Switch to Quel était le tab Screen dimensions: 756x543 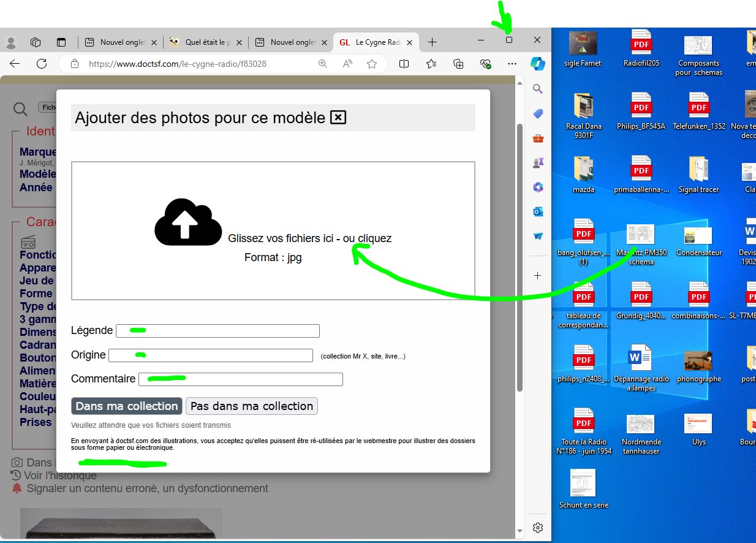tap(206, 42)
